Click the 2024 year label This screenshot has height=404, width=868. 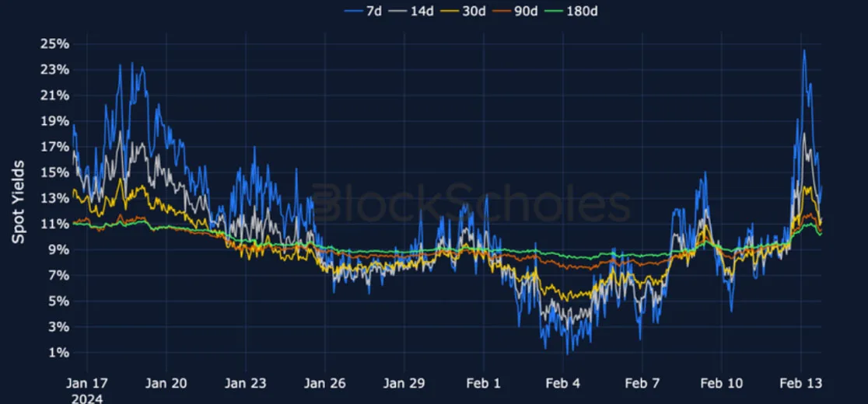pos(87,399)
